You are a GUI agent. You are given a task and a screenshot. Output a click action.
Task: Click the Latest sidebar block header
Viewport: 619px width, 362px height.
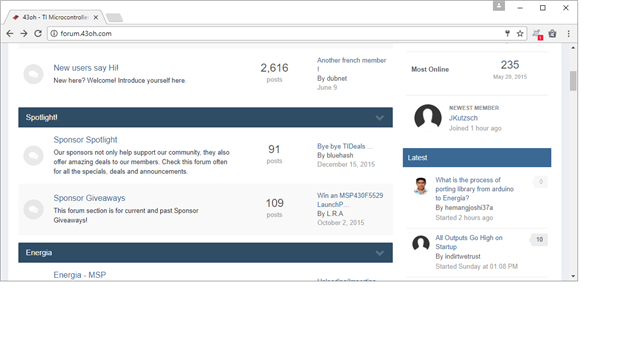[x=477, y=158]
